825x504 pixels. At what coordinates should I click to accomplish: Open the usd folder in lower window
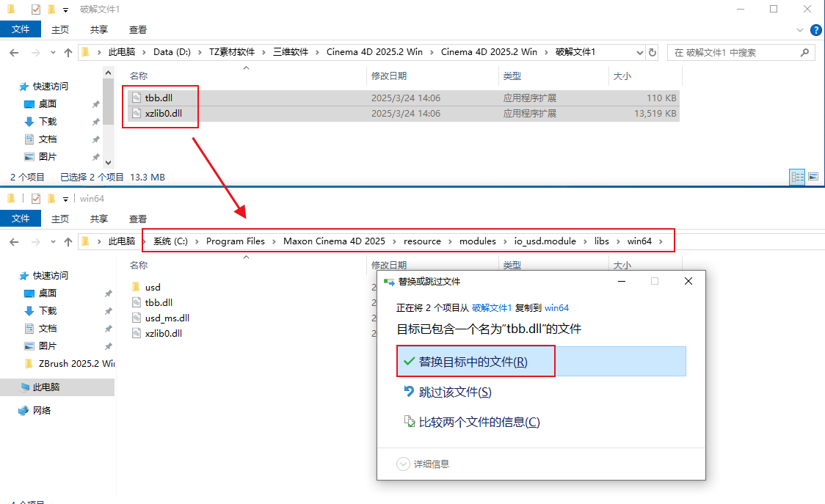point(152,287)
